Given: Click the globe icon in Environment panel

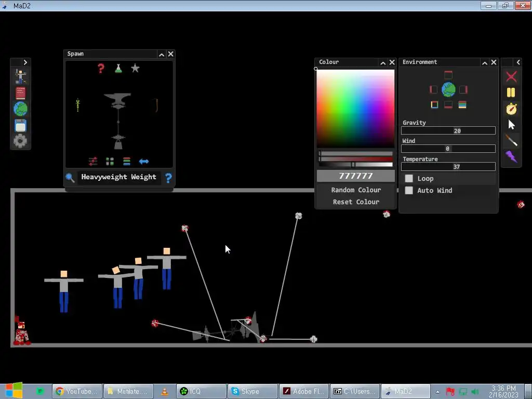Looking at the screenshot, I should pos(448,89).
